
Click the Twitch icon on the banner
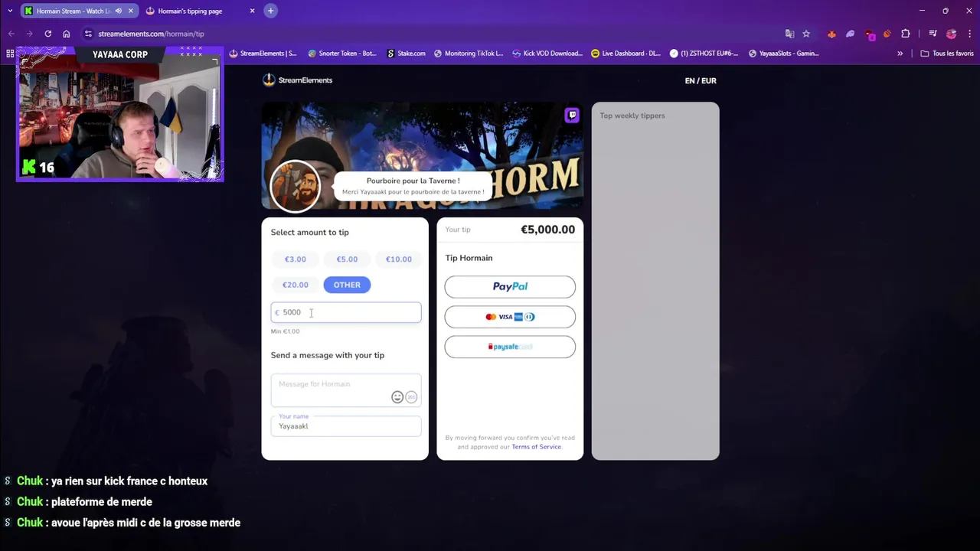[572, 116]
